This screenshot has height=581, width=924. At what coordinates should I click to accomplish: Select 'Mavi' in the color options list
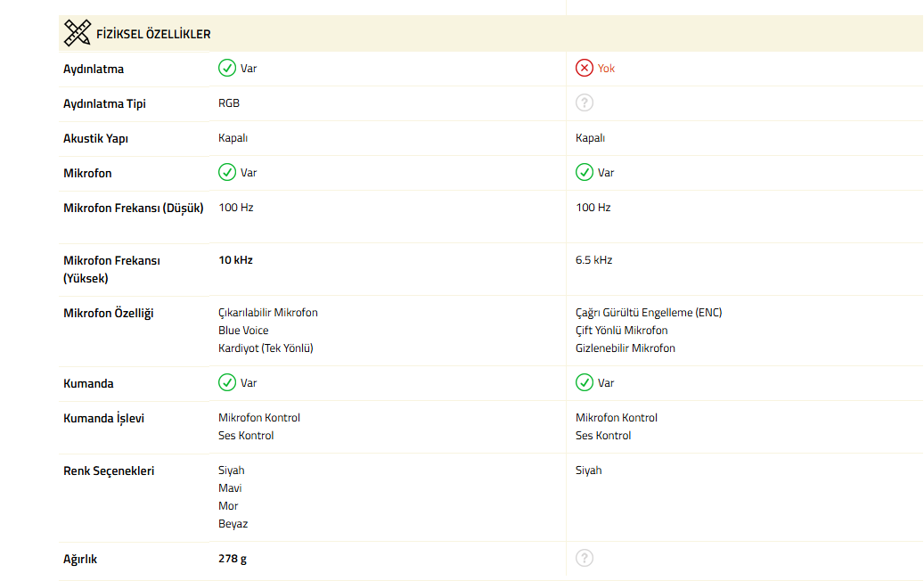click(x=230, y=488)
